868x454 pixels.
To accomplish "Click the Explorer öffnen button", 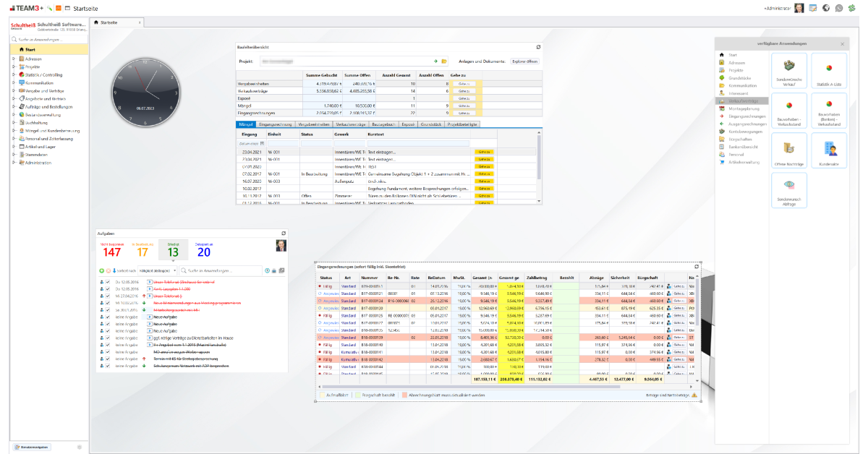I will click(x=525, y=61).
